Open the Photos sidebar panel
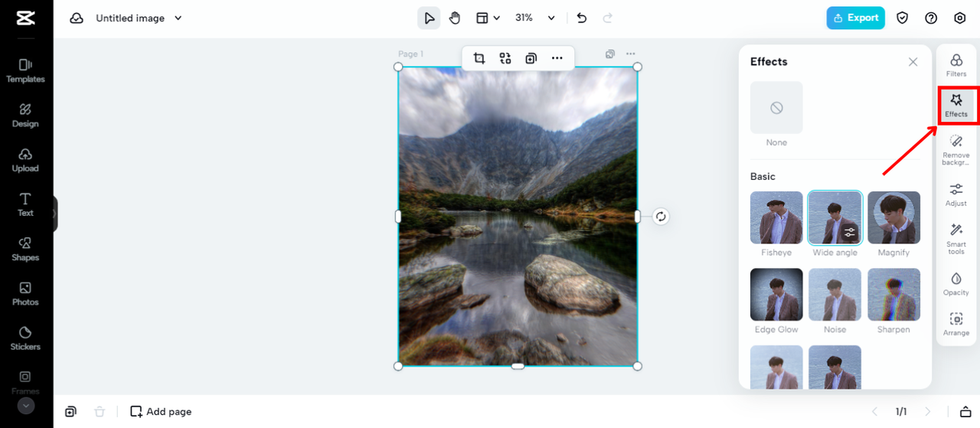 pos(25,293)
